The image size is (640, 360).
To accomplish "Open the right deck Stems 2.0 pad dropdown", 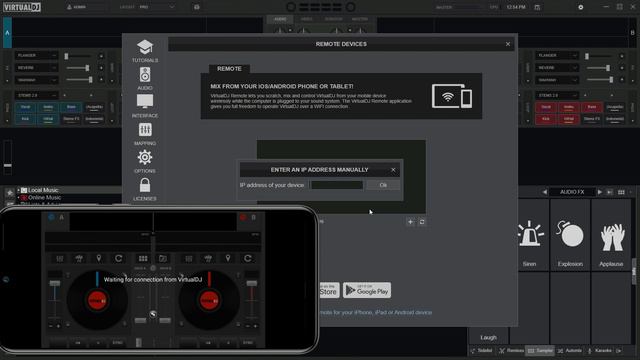I will (x=557, y=95).
